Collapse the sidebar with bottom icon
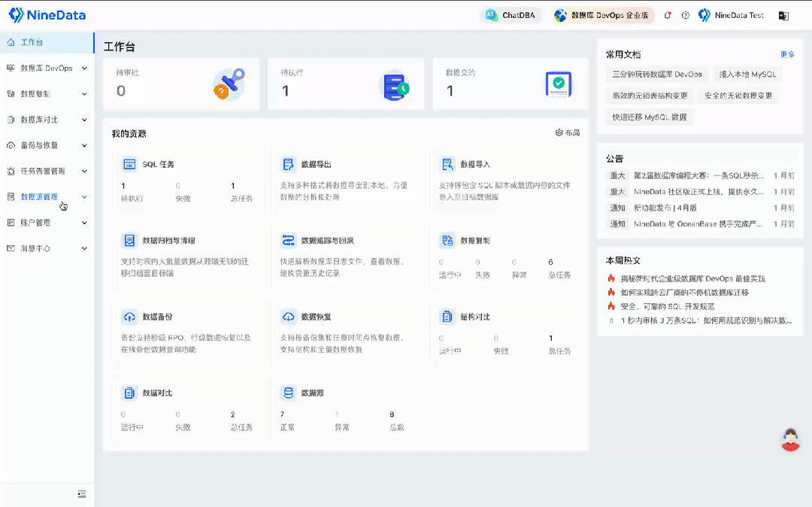Image resolution: width=812 pixels, height=507 pixels. 82,494
